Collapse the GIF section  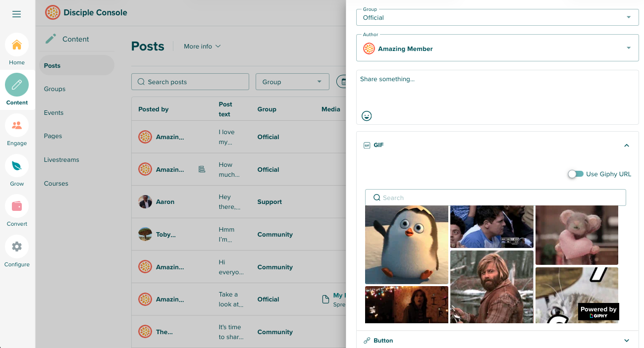tap(626, 146)
